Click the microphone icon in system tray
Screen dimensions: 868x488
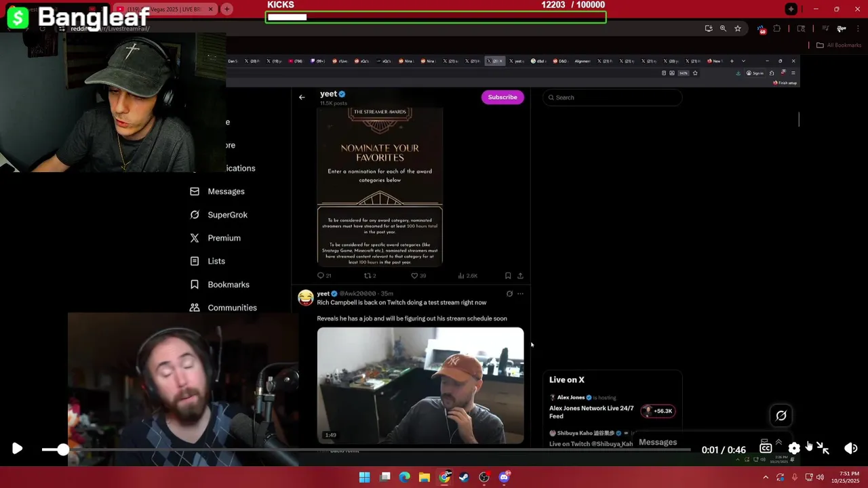pyautogui.click(x=794, y=477)
